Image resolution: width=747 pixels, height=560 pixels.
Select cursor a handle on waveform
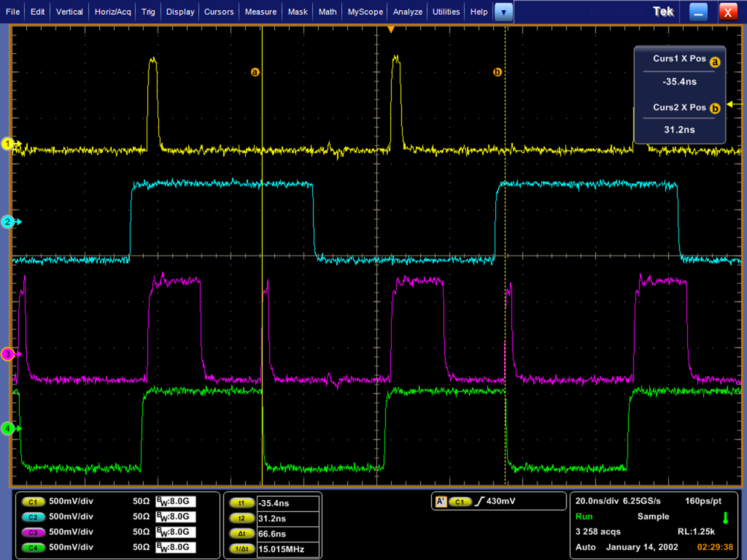point(255,72)
